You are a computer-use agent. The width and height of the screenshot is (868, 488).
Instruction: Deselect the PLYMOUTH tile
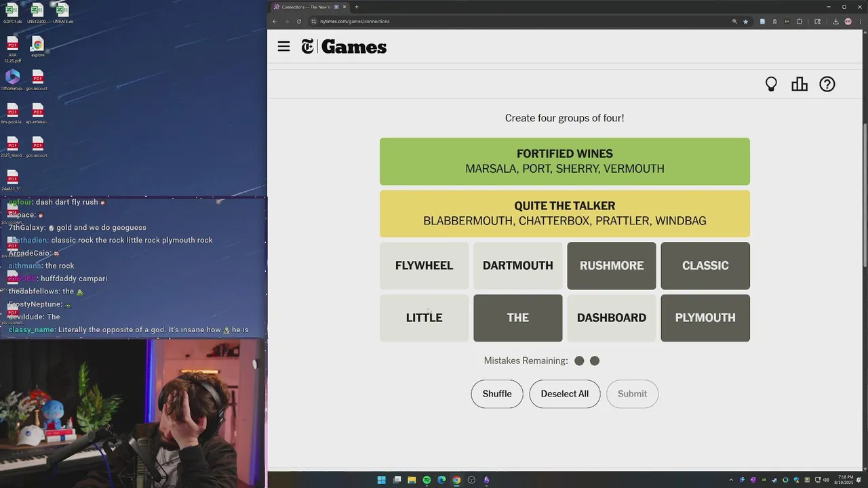[x=705, y=318]
